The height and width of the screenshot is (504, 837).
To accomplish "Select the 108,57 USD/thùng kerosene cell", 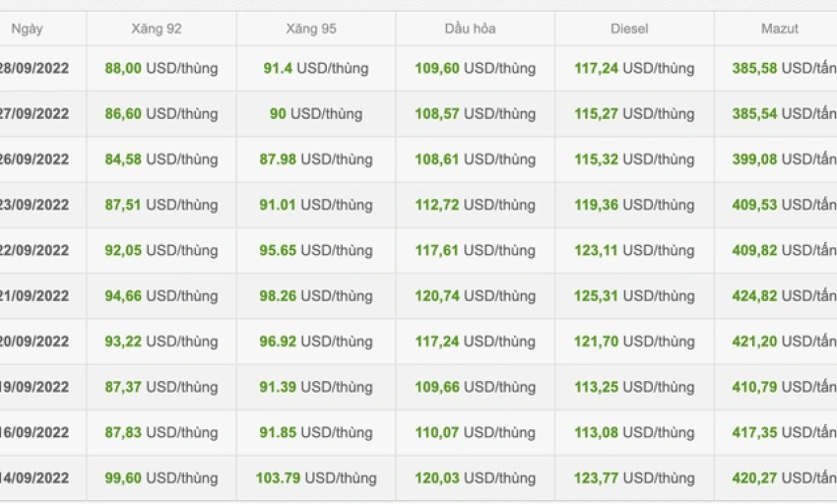I will coord(475,114).
